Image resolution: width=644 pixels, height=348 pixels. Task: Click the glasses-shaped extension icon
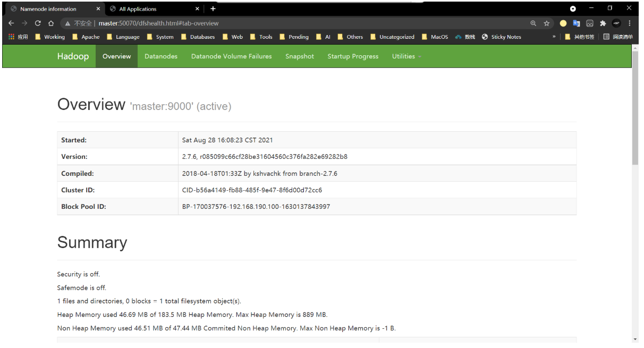(590, 23)
